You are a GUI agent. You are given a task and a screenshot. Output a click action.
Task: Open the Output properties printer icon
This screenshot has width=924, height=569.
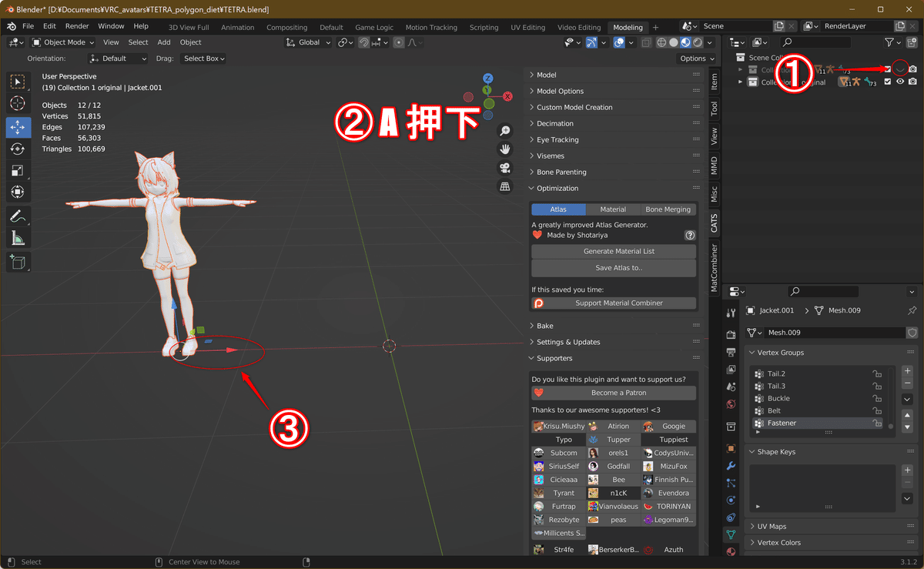click(x=731, y=352)
